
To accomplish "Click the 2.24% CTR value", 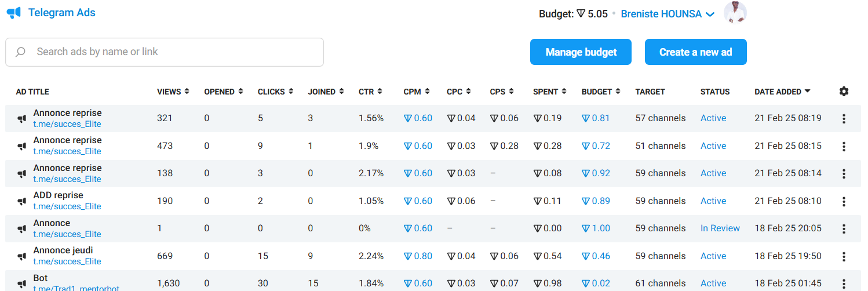I will click(x=371, y=256).
